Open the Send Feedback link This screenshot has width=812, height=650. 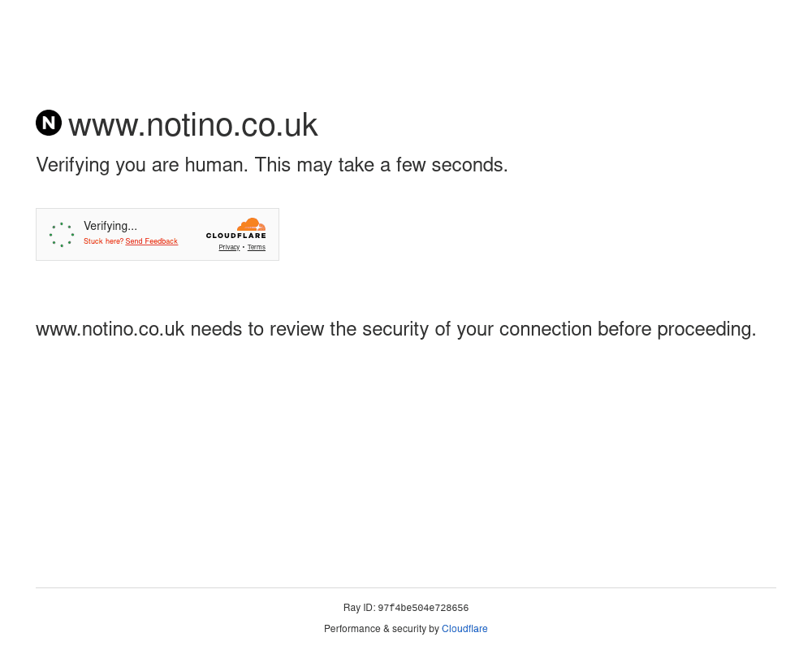(x=151, y=241)
